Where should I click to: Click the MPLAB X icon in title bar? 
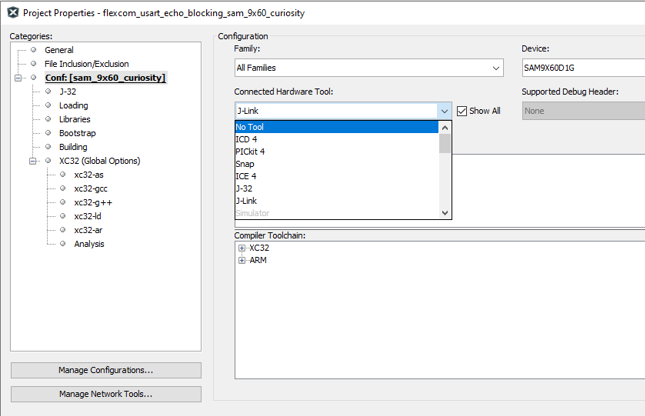(11, 13)
